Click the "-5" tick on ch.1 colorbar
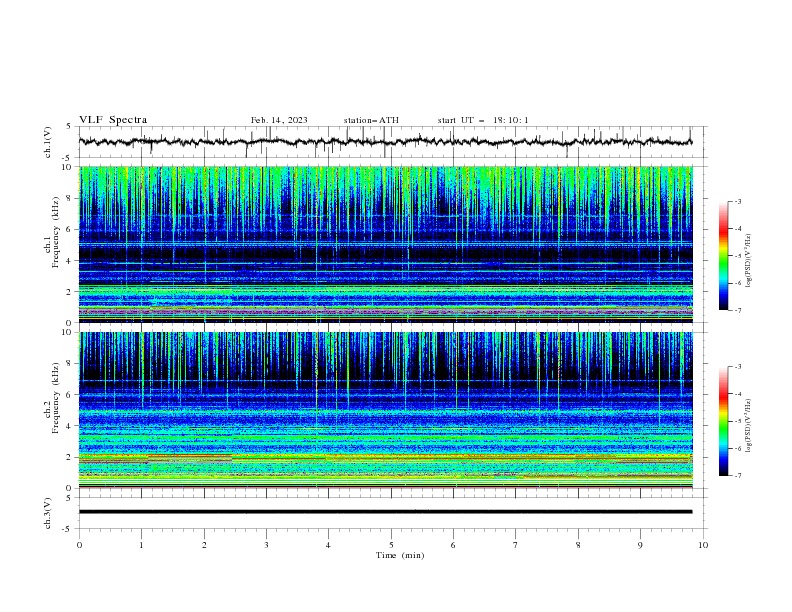This screenshot has width=792, height=612. (x=737, y=256)
